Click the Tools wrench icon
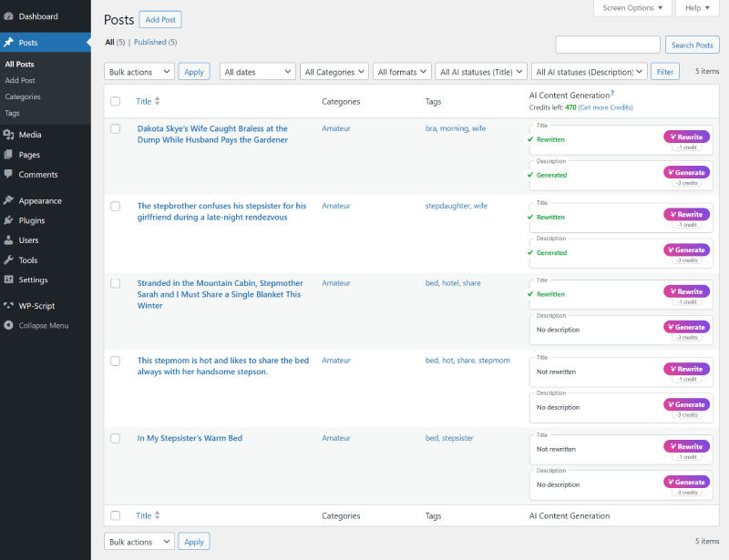 [9, 260]
